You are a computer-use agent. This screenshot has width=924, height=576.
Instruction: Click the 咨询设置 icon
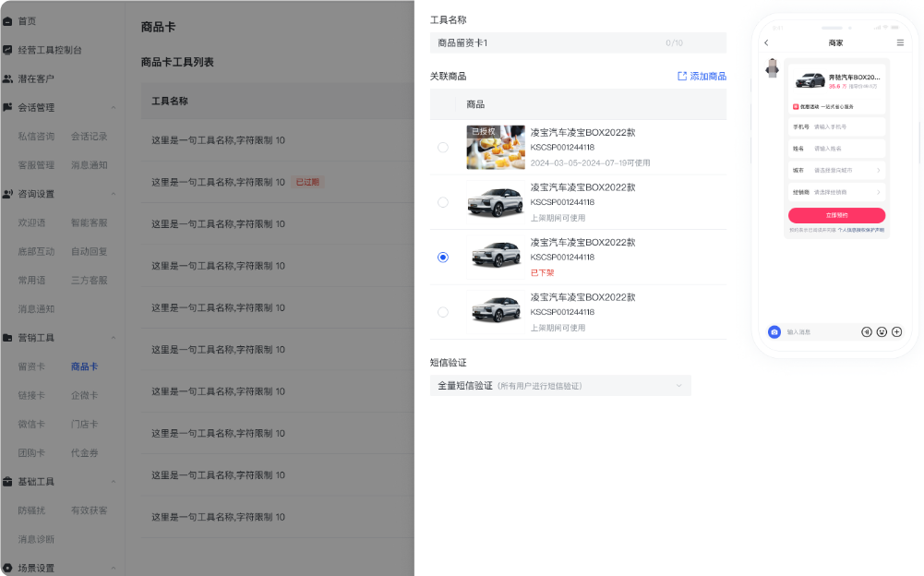click(x=7, y=194)
